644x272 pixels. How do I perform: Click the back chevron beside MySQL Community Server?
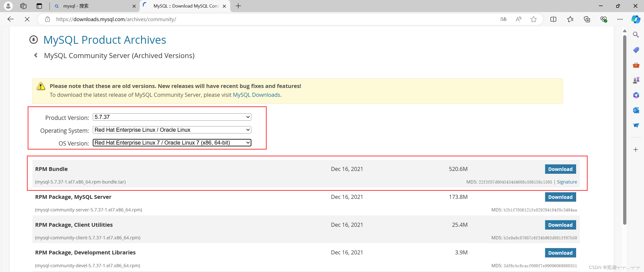click(x=36, y=55)
